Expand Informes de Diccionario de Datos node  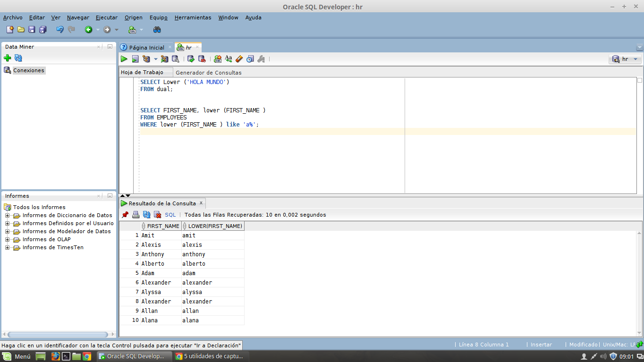pos(7,216)
